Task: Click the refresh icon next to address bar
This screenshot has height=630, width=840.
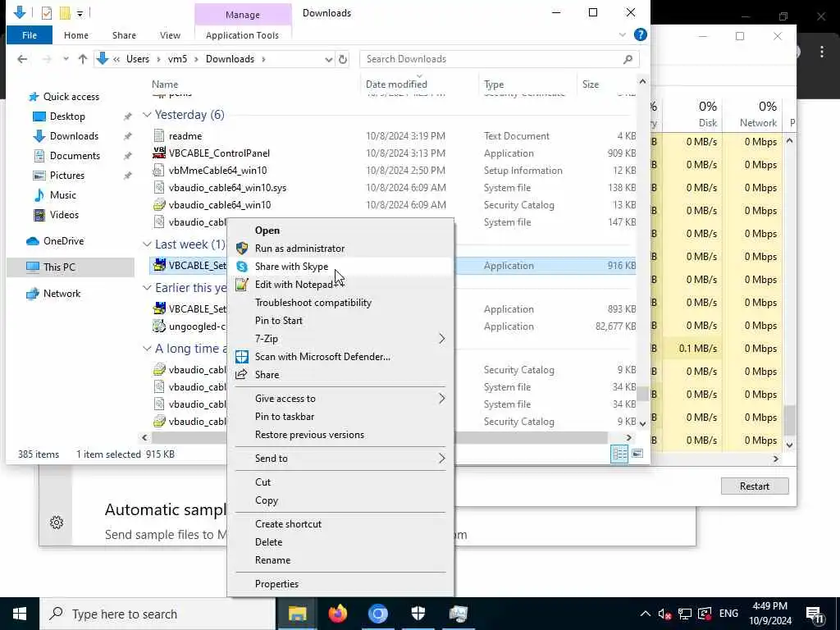Action: [343, 59]
